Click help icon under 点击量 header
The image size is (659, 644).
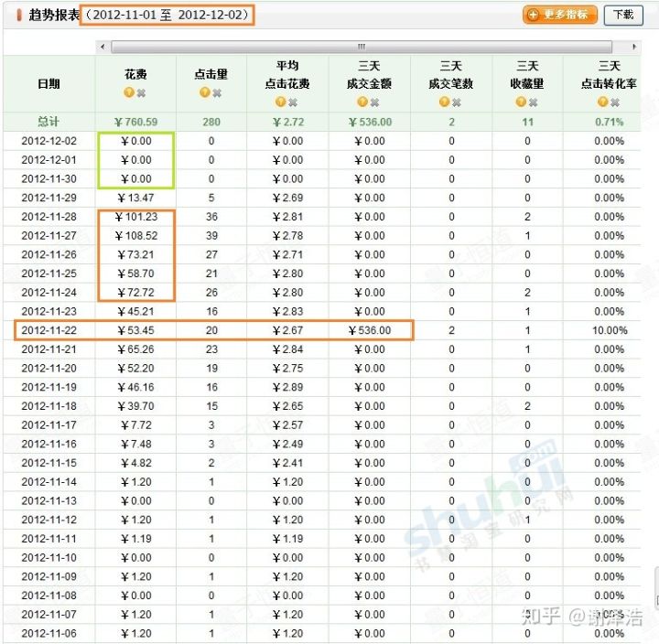(x=205, y=92)
